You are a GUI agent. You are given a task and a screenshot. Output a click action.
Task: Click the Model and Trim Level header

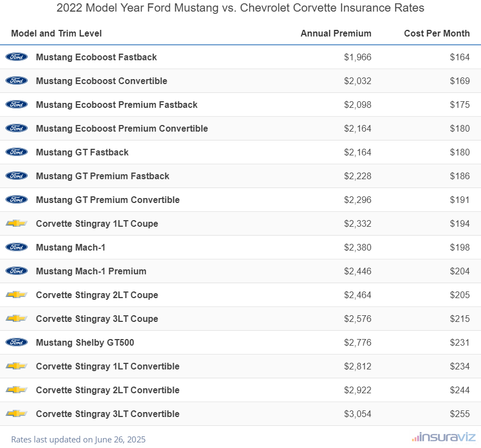56,33
